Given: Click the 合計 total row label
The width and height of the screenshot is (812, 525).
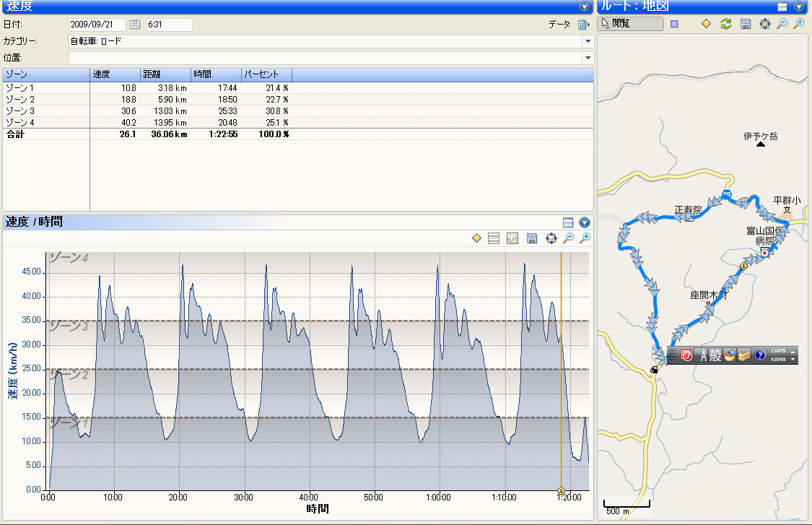Looking at the screenshot, I should (16, 134).
